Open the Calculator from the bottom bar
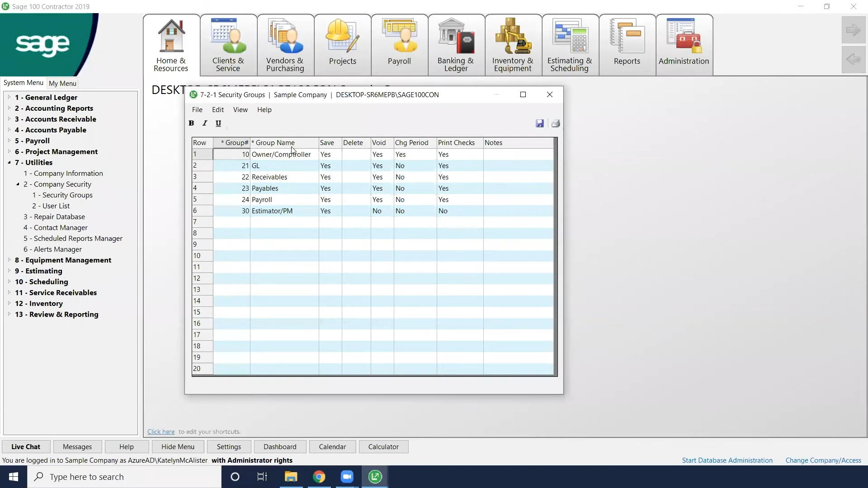This screenshot has height=488, width=868. coord(383,446)
